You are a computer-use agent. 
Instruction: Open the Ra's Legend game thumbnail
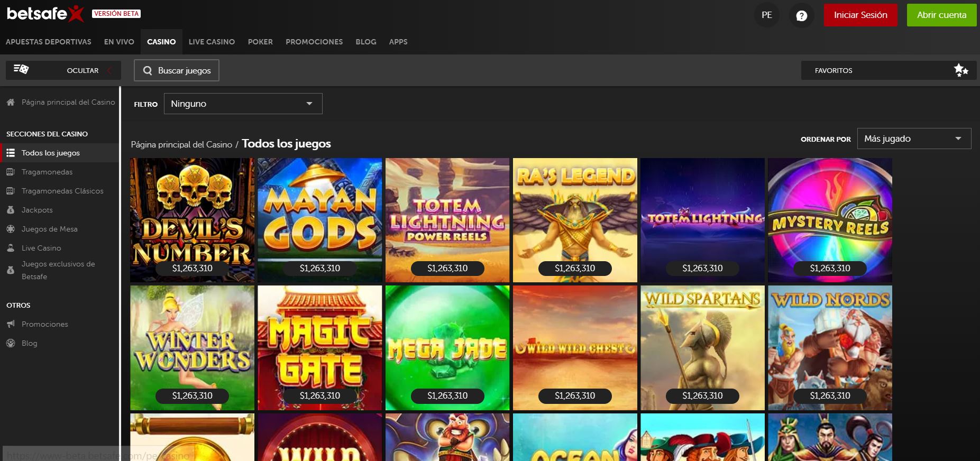pyautogui.click(x=575, y=220)
